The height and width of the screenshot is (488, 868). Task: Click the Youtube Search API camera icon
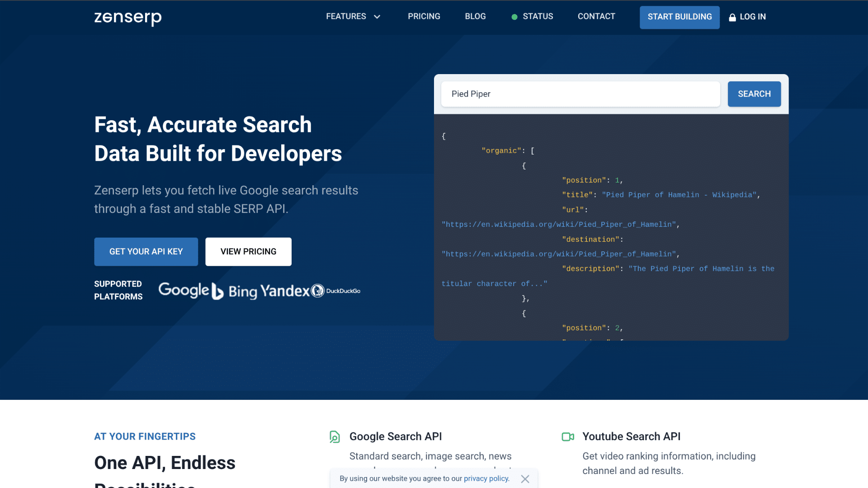click(x=568, y=436)
